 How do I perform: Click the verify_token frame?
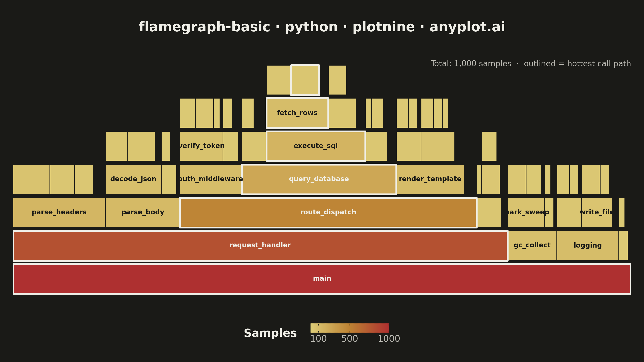(x=201, y=146)
